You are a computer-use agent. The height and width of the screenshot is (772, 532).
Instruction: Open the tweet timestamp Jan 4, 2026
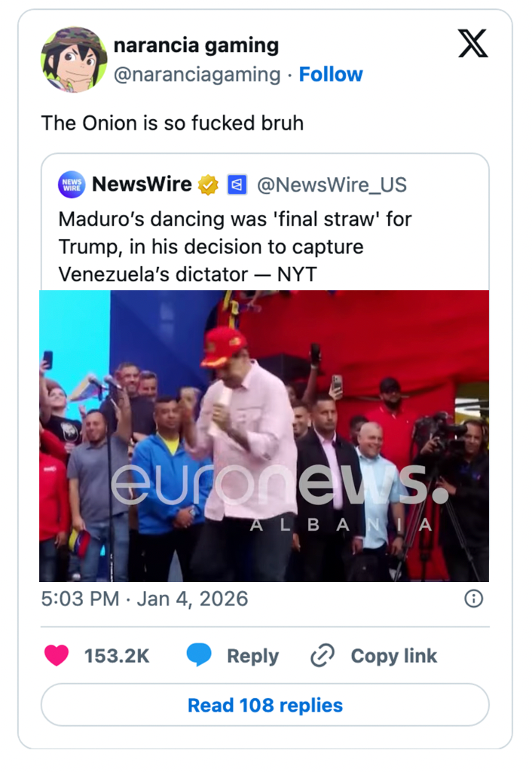(145, 599)
